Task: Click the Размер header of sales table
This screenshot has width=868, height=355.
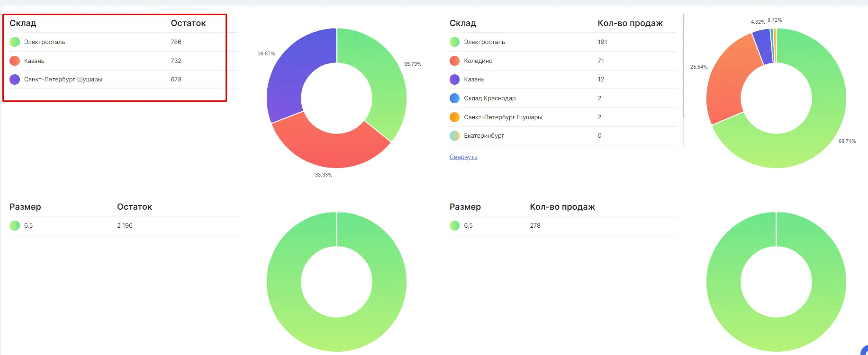Action: (x=465, y=207)
